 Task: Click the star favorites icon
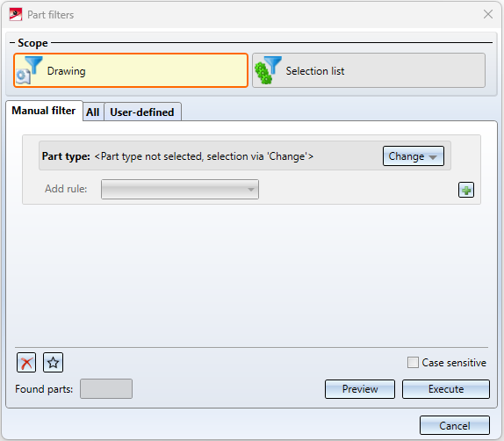pos(53,363)
